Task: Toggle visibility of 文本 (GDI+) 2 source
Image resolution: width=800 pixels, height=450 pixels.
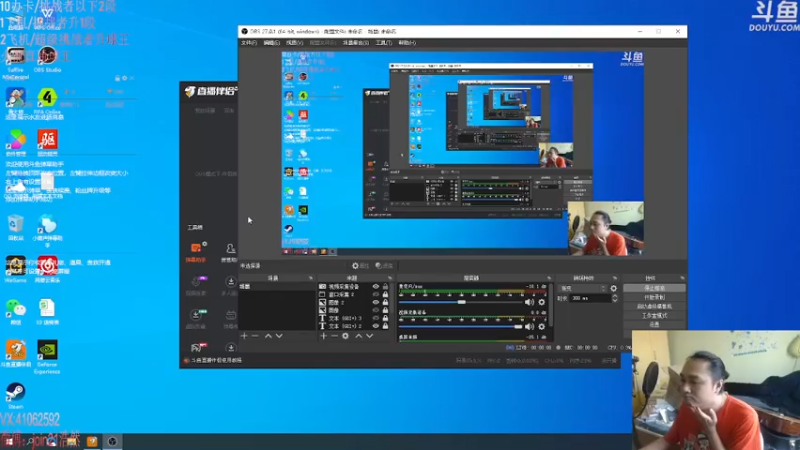Action: 376,326
